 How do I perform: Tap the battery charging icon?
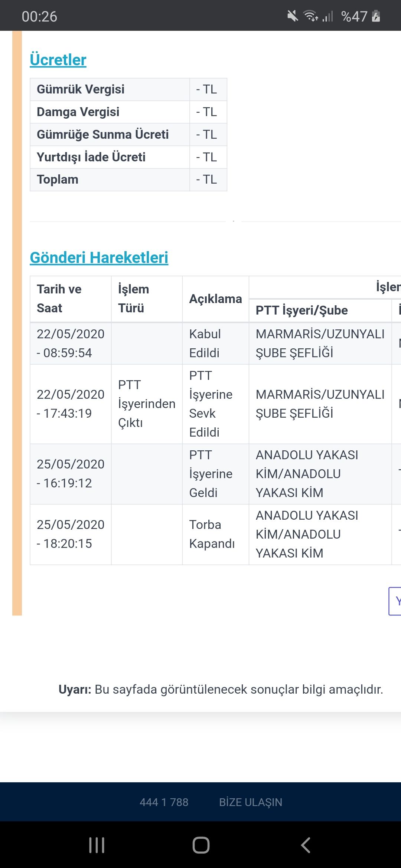coord(376,16)
